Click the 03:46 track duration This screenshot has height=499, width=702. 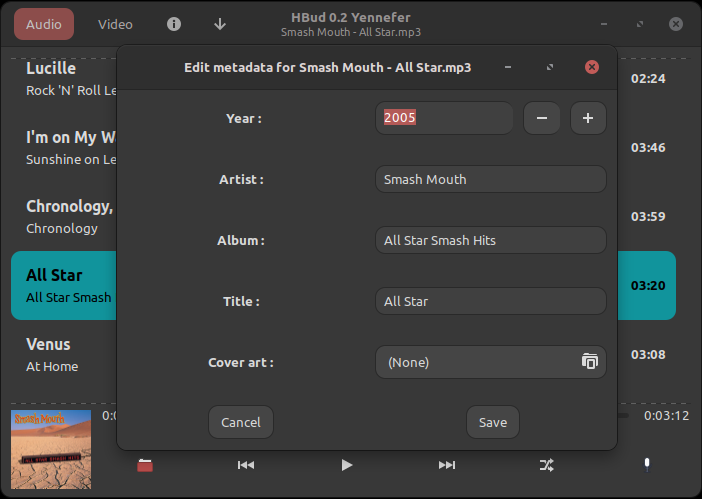click(648, 148)
